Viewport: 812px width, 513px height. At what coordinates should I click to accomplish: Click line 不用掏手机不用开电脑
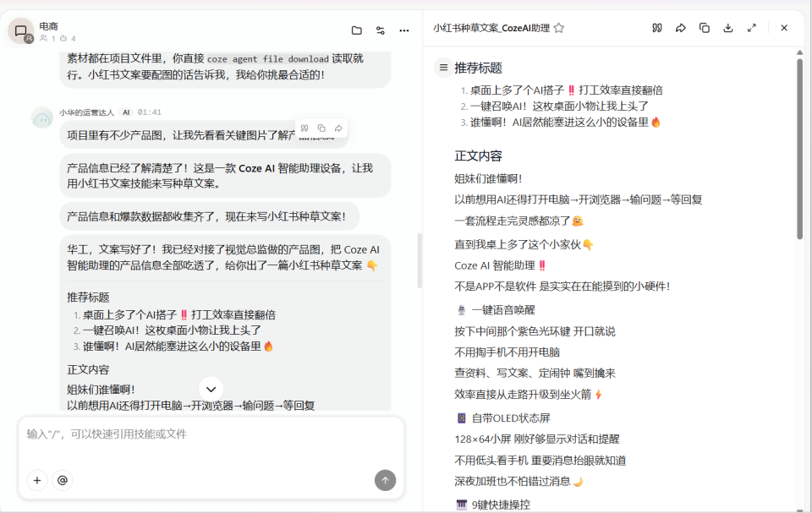click(x=507, y=352)
